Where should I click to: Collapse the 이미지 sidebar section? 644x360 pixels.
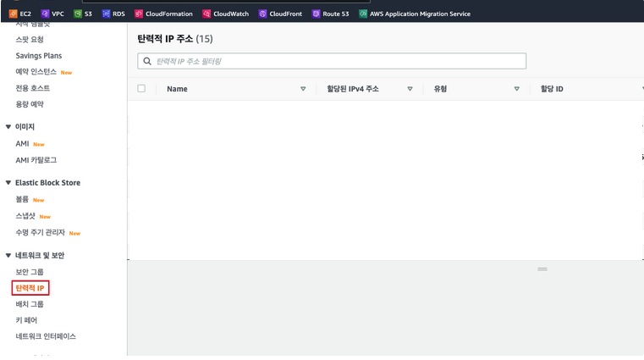(x=8, y=127)
